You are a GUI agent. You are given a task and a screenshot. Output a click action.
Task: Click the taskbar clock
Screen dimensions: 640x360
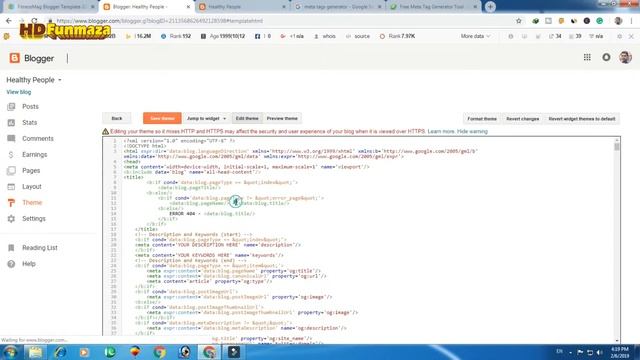[x=620, y=352]
